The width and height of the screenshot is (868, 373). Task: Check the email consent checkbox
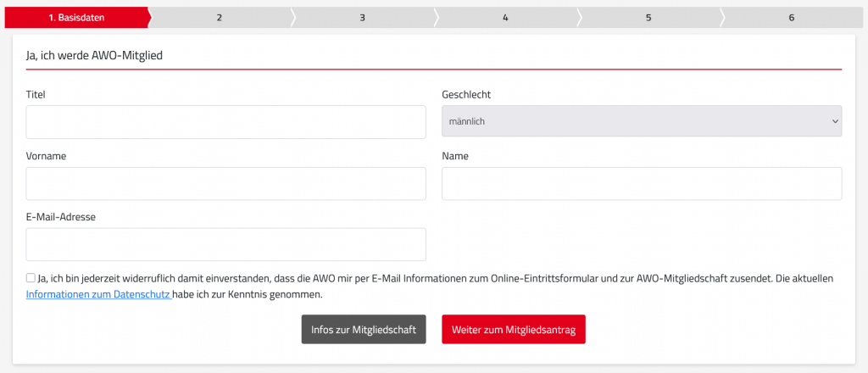(31, 278)
